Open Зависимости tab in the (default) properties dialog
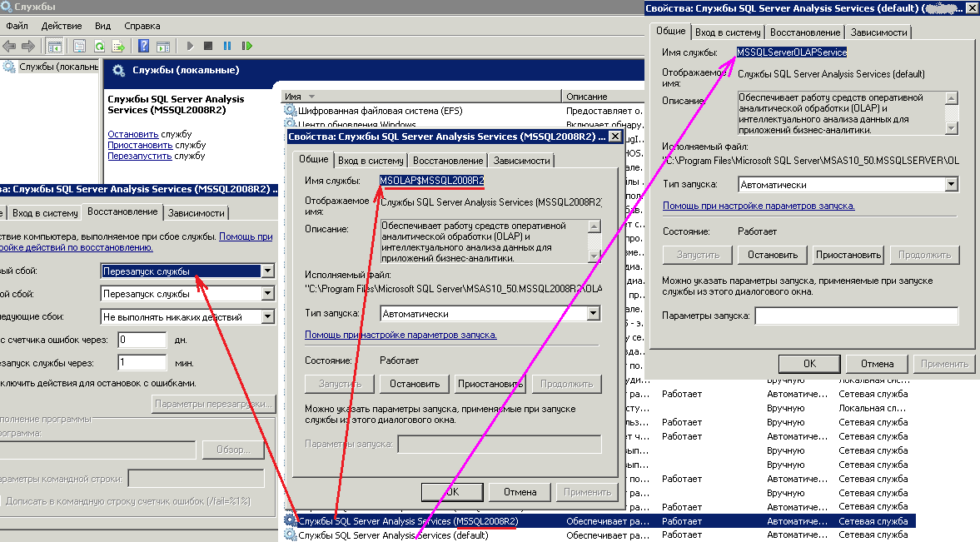Image resolution: width=980 pixels, height=542 pixels. 878,32
